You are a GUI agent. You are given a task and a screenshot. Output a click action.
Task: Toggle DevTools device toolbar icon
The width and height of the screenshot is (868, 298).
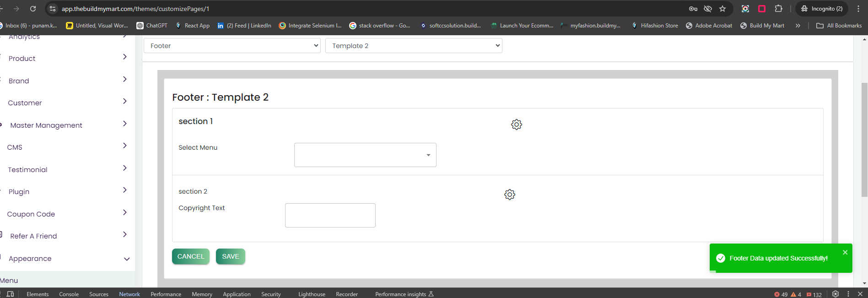pyautogui.click(x=10, y=294)
